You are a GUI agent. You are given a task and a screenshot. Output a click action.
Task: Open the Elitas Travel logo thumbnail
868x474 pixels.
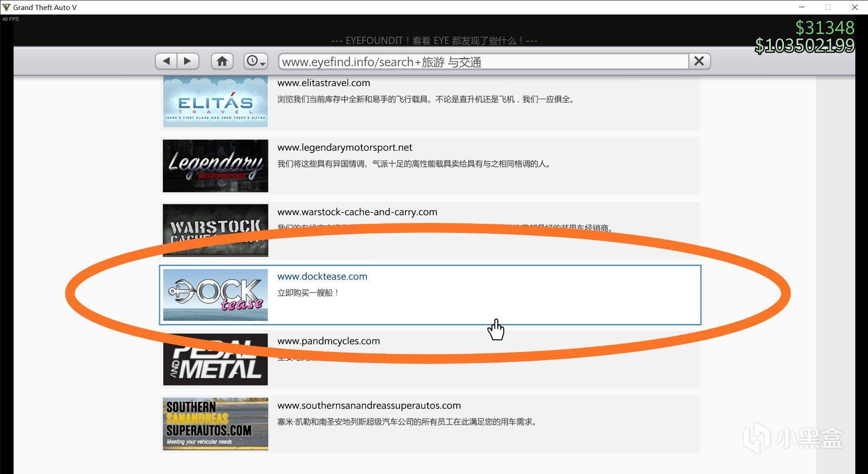point(215,102)
